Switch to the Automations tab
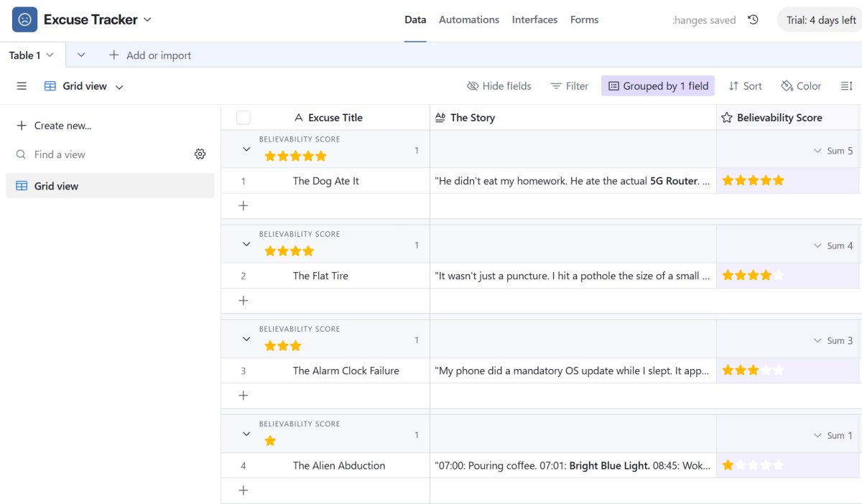This screenshot has width=862, height=504. click(x=468, y=20)
